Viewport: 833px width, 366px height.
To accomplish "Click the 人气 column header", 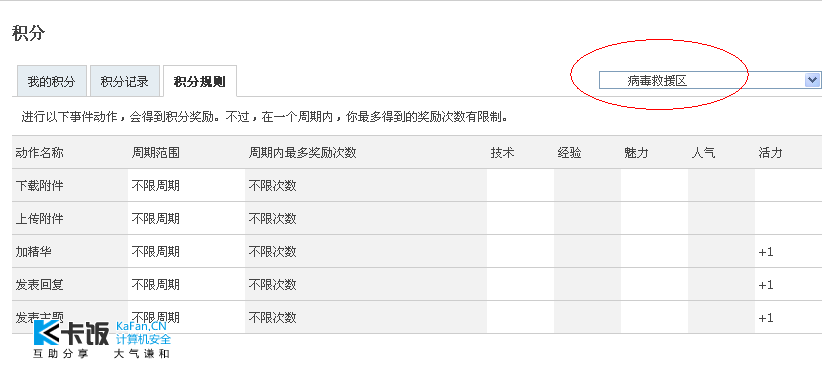I will (x=703, y=153).
